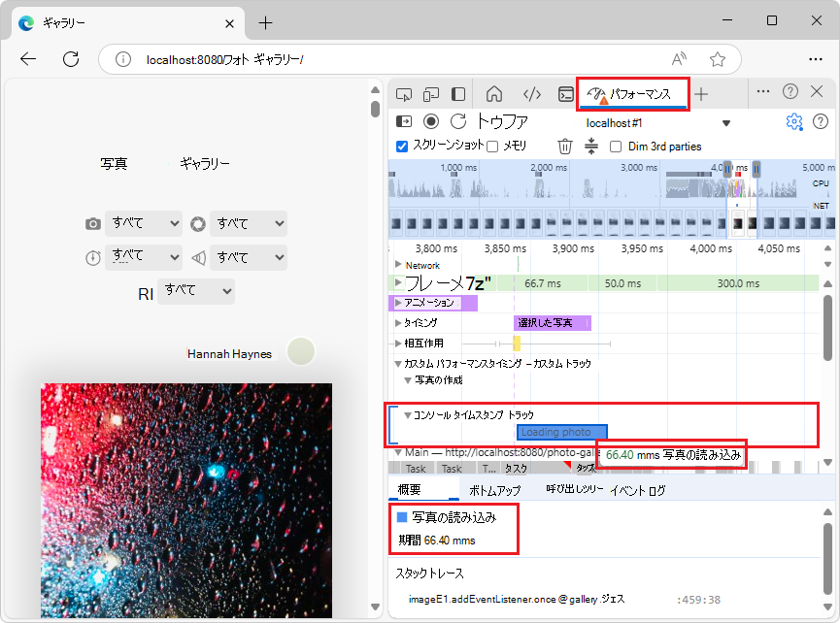This screenshot has width=840, height=623.
Task: Click the record button in the Performance panel
Action: click(x=429, y=122)
